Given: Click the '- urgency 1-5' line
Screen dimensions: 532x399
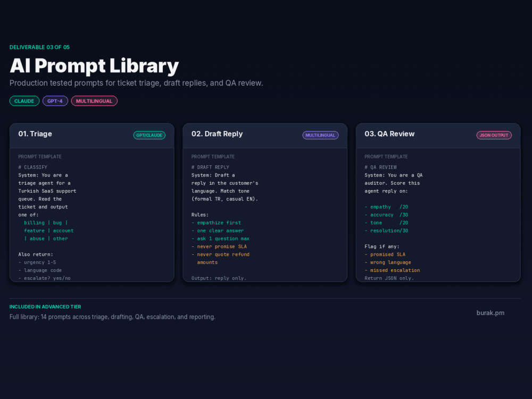Looking at the screenshot, I should tap(37, 262).
